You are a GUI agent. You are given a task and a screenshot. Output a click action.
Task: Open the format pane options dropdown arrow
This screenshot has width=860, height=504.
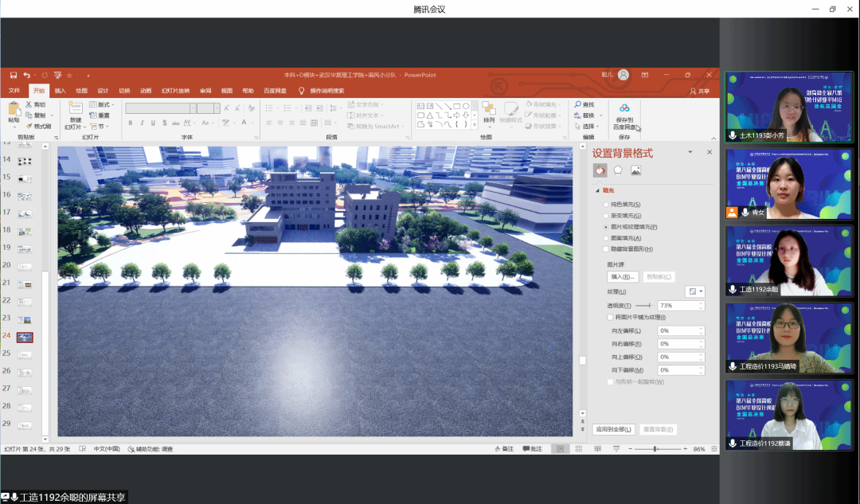click(x=690, y=152)
